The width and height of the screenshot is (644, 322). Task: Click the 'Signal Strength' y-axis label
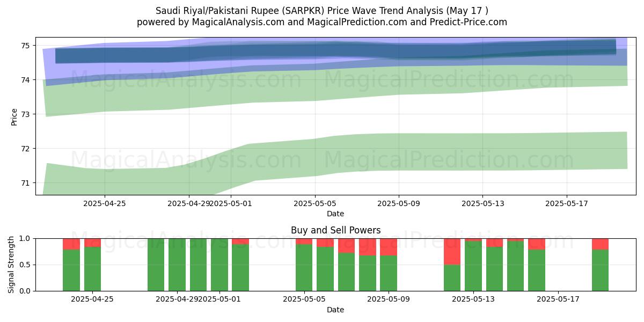11,265
